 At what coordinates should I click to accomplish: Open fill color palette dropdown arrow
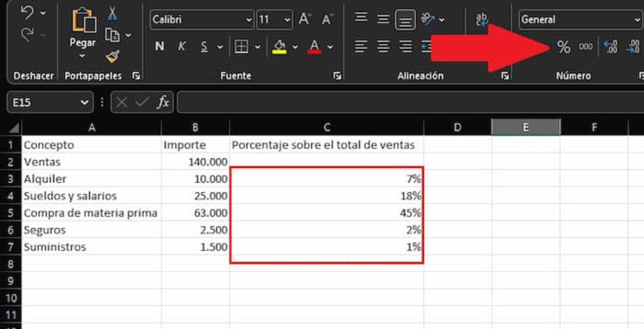point(295,47)
